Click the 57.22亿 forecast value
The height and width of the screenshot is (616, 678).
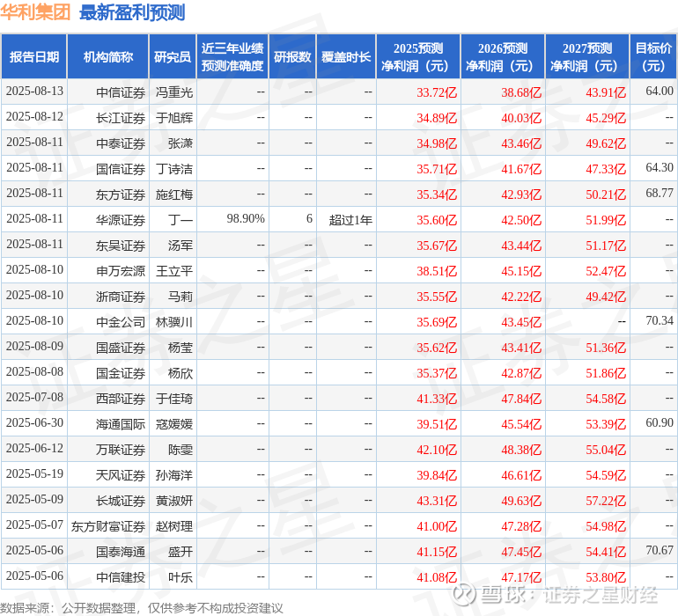coord(606,501)
